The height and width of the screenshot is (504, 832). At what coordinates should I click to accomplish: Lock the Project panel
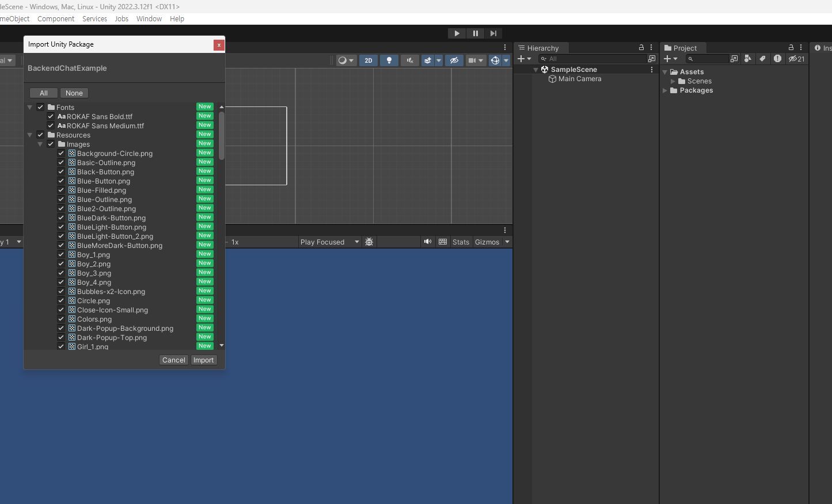(791, 48)
